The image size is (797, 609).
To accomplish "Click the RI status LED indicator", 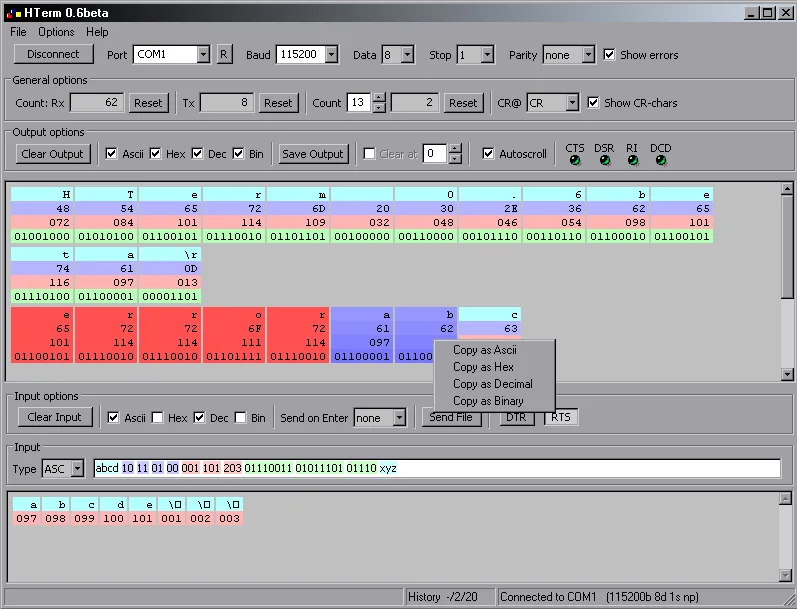I will [632, 160].
